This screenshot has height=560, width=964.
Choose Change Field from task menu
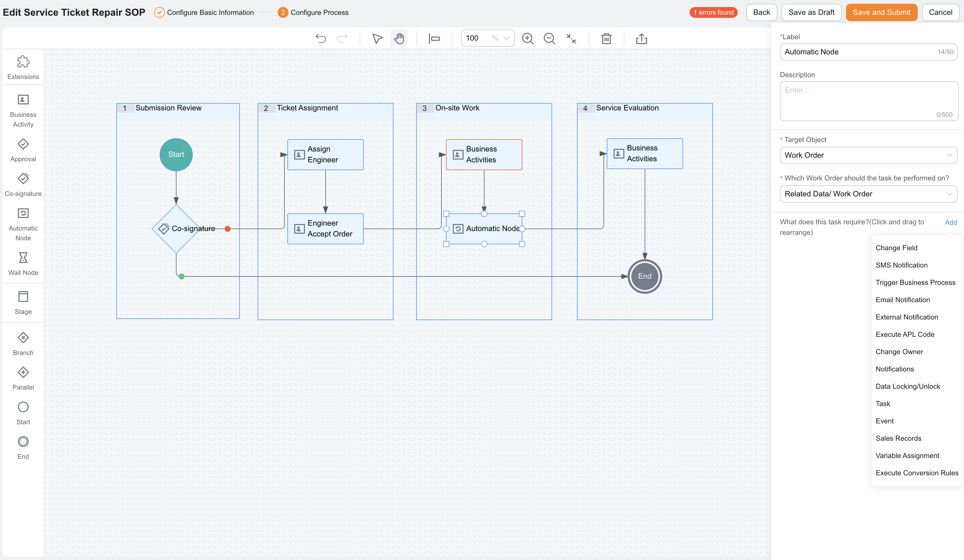896,248
